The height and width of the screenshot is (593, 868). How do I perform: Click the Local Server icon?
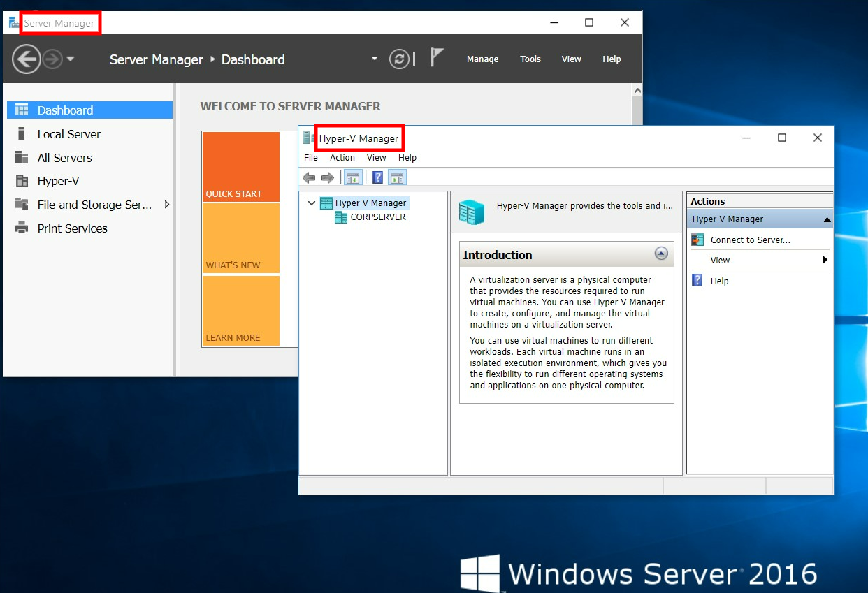22,134
